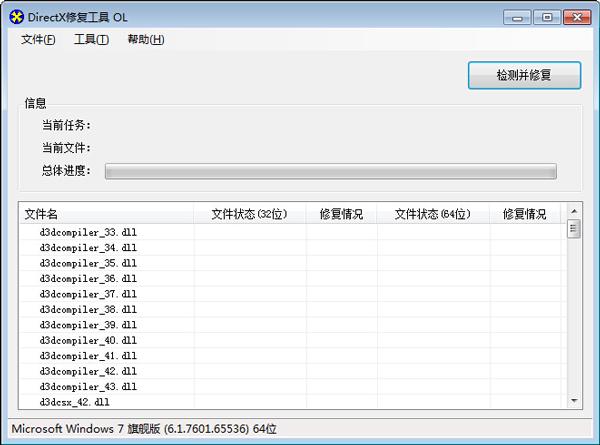The width and height of the screenshot is (600, 445).
Task: Minimize the DirectX修复工具 window
Action: [x=517, y=18]
